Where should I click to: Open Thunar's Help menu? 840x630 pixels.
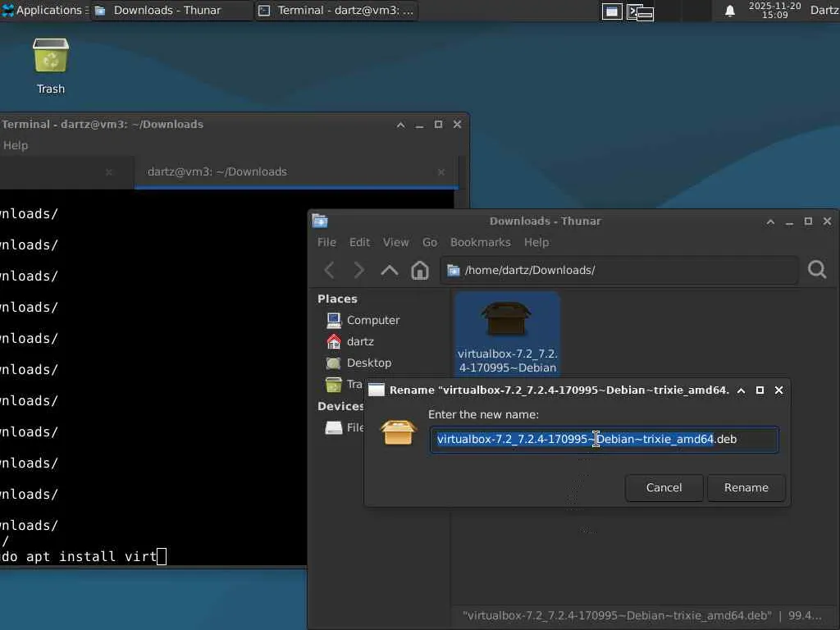coord(536,243)
